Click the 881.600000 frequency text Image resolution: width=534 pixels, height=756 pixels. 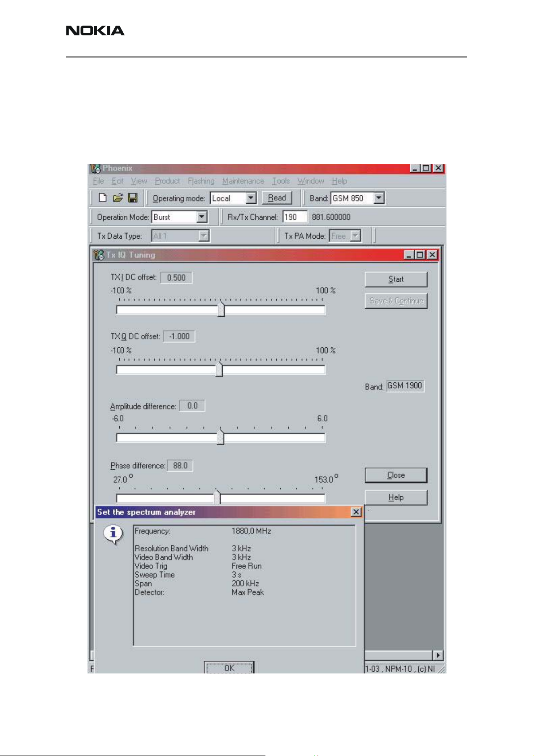331,217
